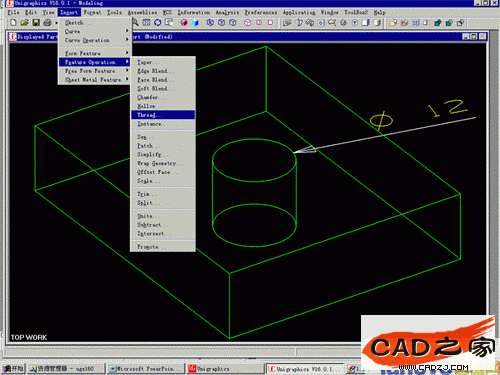Click the Save disk icon
The image size is (500, 375).
tap(36, 23)
